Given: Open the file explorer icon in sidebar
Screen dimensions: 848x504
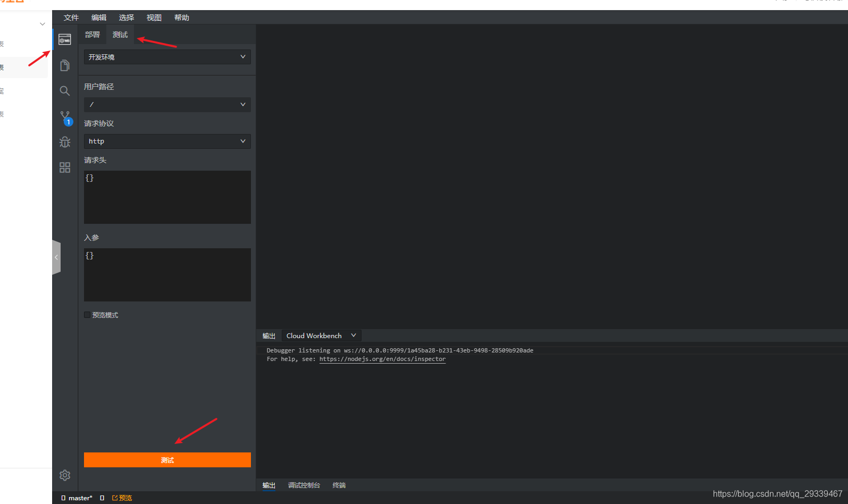Looking at the screenshot, I should click(x=65, y=65).
